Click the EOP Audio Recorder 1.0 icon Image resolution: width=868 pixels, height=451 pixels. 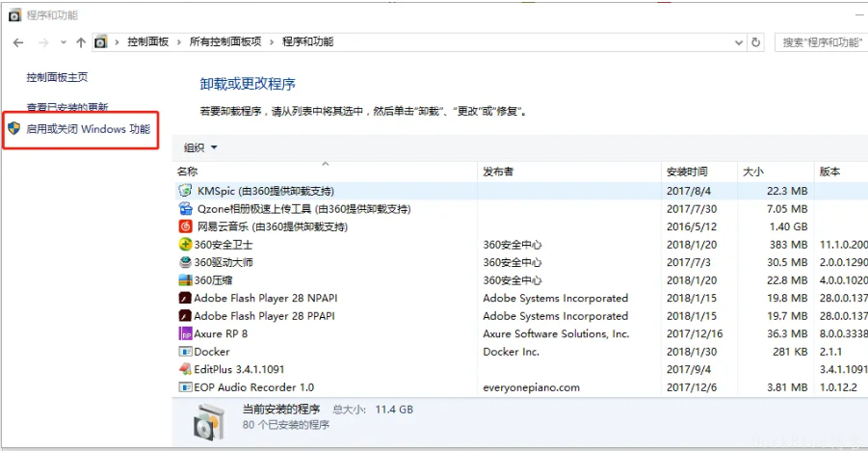(x=185, y=386)
